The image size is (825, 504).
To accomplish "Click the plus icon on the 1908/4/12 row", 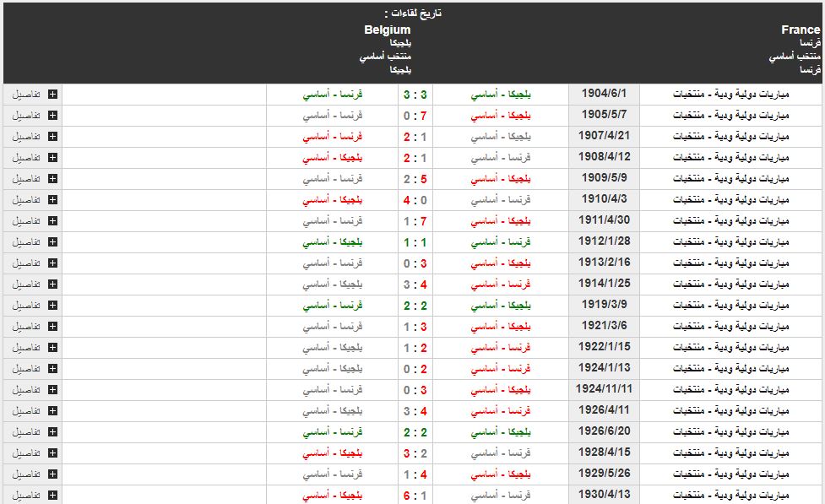I will coord(52,157).
